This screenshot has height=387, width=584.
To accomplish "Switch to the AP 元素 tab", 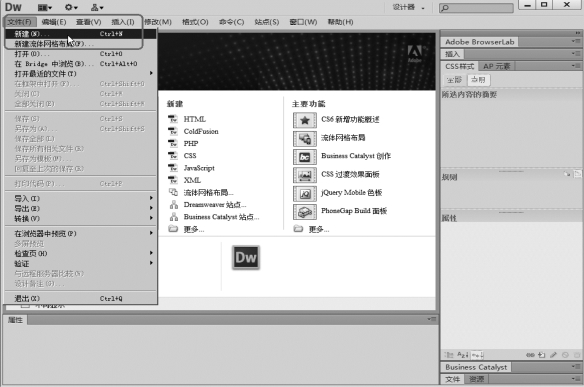I will 497,66.
